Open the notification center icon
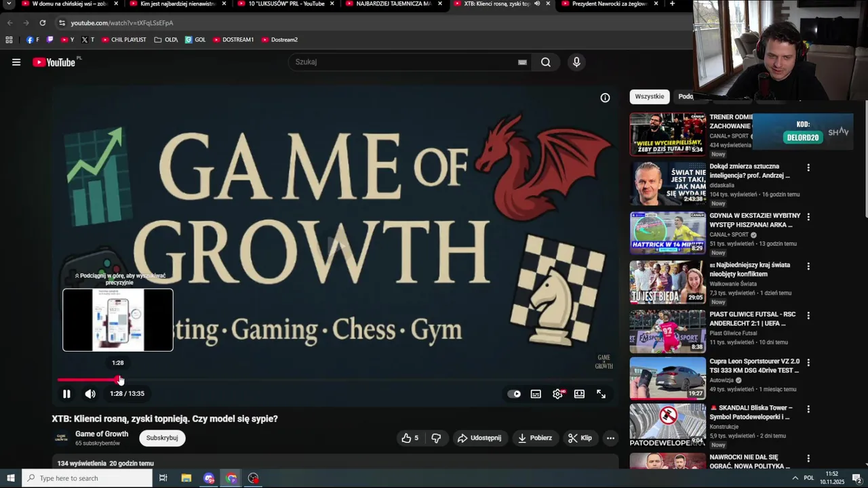Viewport: 868px width, 488px height. [856, 479]
